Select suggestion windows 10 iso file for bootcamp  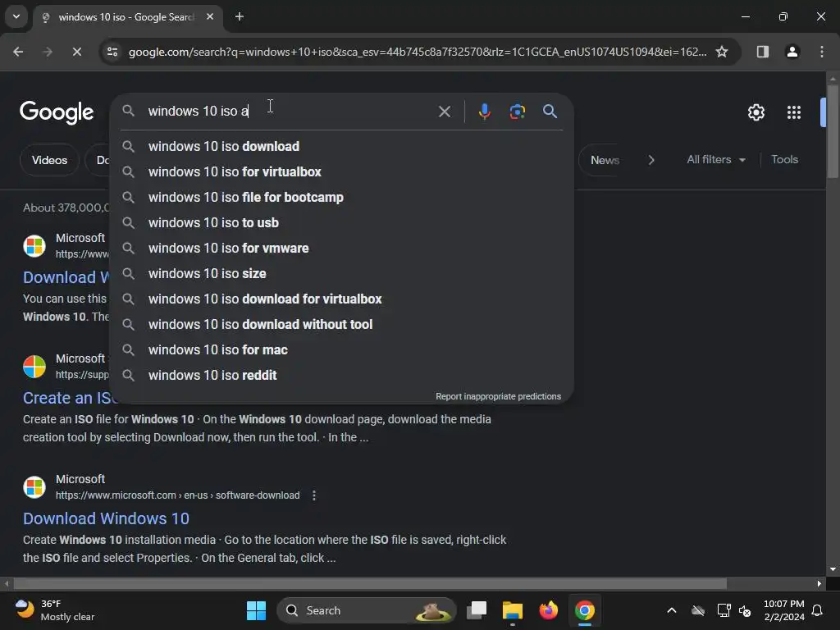[341, 197]
